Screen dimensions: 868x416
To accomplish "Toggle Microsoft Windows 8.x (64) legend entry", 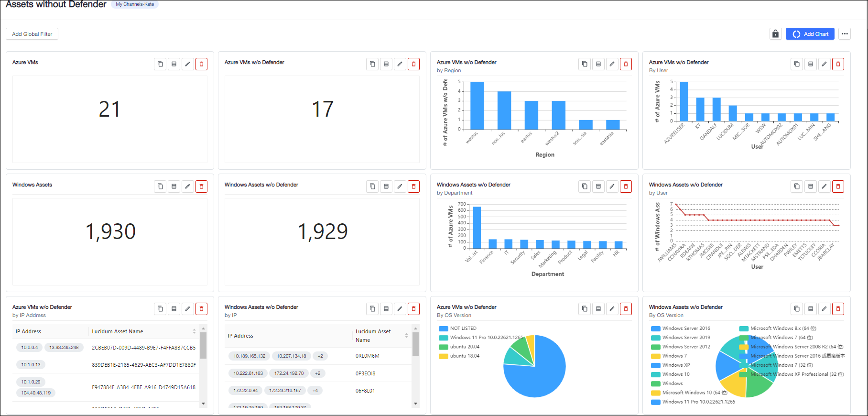I will pyautogui.click(x=778, y=328).
